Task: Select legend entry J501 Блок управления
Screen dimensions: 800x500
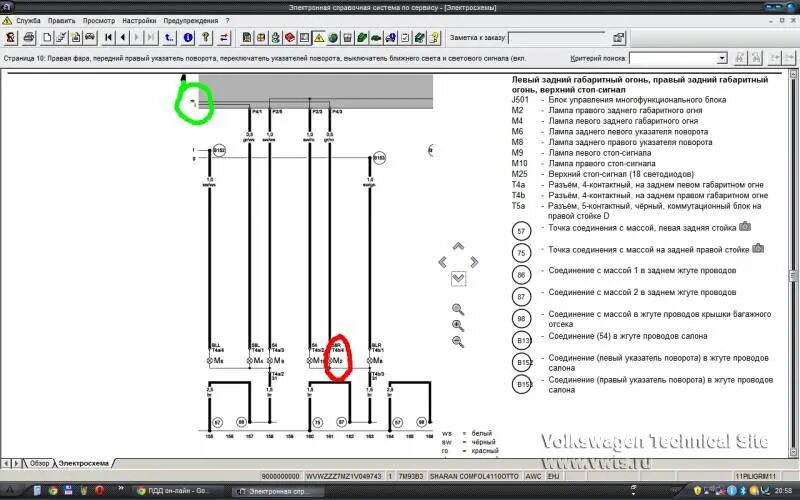Action: (x=618, y=100)
